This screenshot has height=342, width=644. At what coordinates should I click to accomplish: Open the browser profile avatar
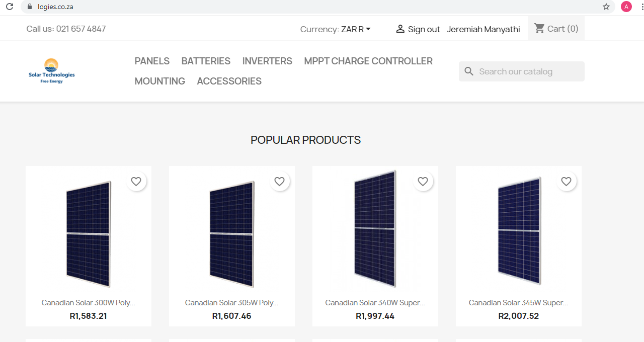click(x=626, y=7)
